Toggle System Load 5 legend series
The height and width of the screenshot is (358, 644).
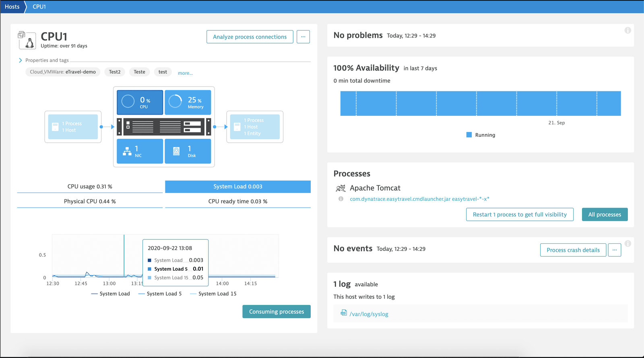click(x=160, y=294)
